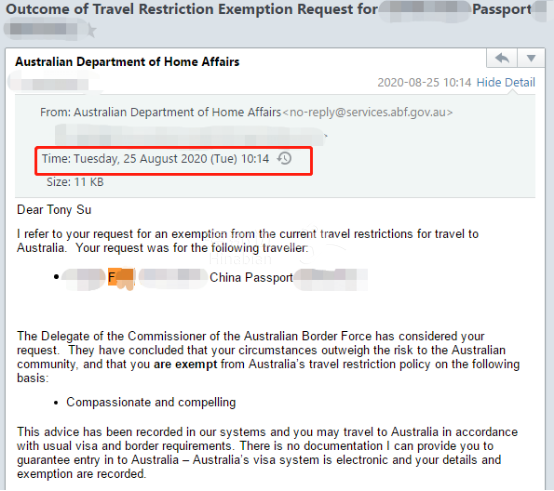Click the Tuesday, 25 August 2020 time line
This screenshot has height=491, width=554.
pos(155,159)
